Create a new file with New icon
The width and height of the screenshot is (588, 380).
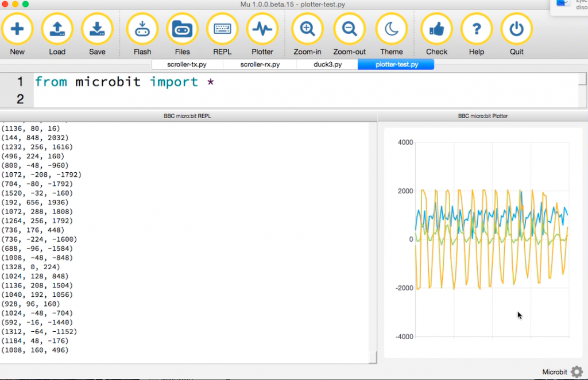(17, 29)
